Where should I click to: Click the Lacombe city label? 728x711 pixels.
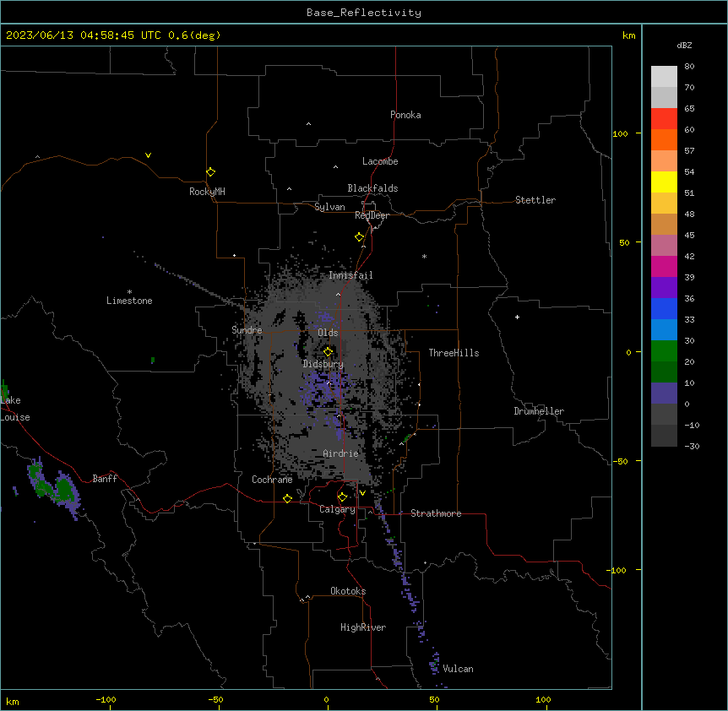point(380,161)
